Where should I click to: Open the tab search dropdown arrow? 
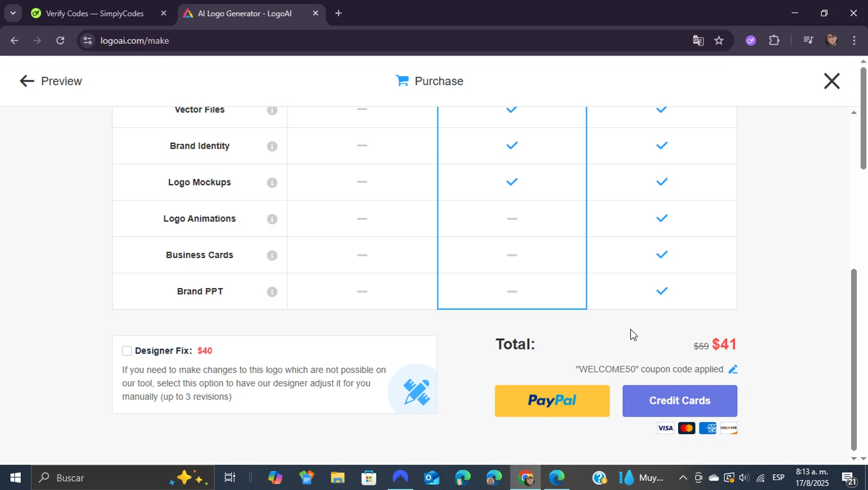[13, 13]
